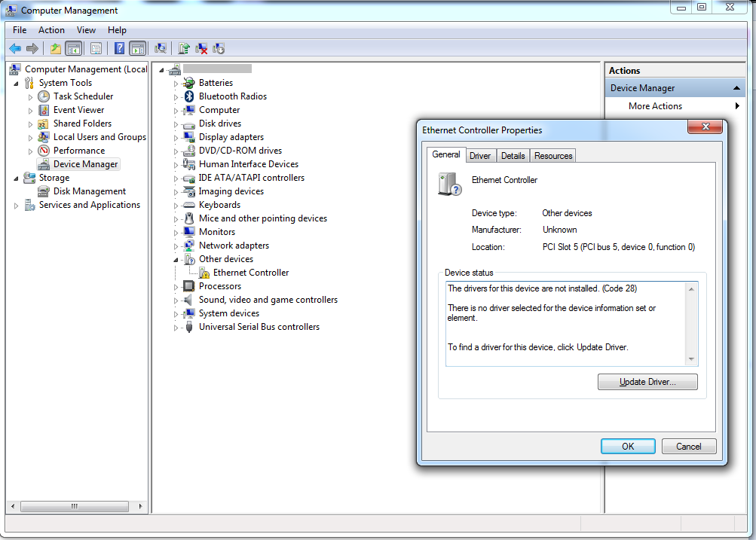Expand the Services and Applications node
This screenshot has width=756, height=540.
(17, 206)
